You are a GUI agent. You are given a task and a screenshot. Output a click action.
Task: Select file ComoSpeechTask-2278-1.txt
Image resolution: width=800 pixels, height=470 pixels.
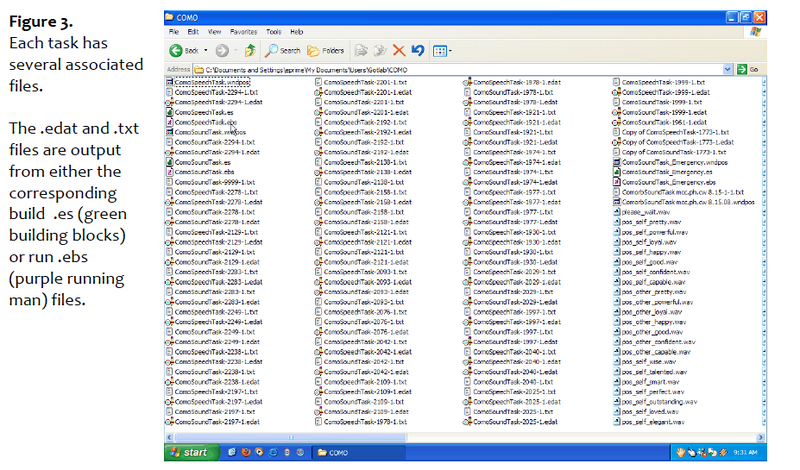click(212, 192)
